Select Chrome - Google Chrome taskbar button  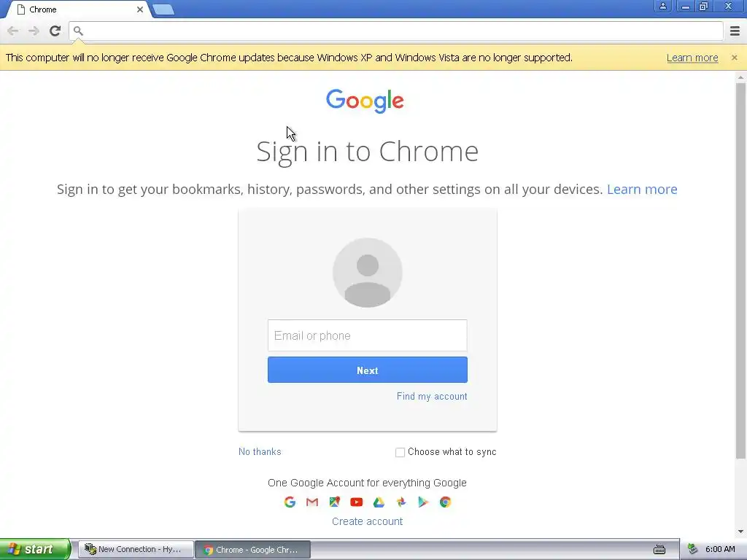253,550
